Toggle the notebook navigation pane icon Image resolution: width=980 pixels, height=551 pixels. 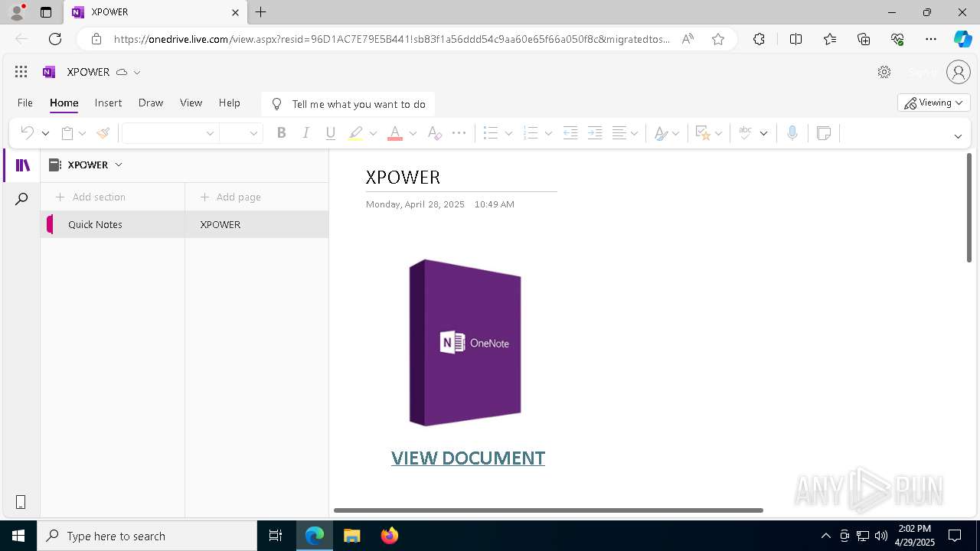click(22, 165)
